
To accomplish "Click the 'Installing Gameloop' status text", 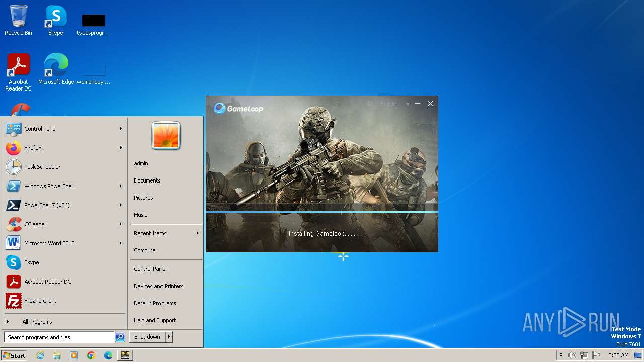I will tap(322, 234).
